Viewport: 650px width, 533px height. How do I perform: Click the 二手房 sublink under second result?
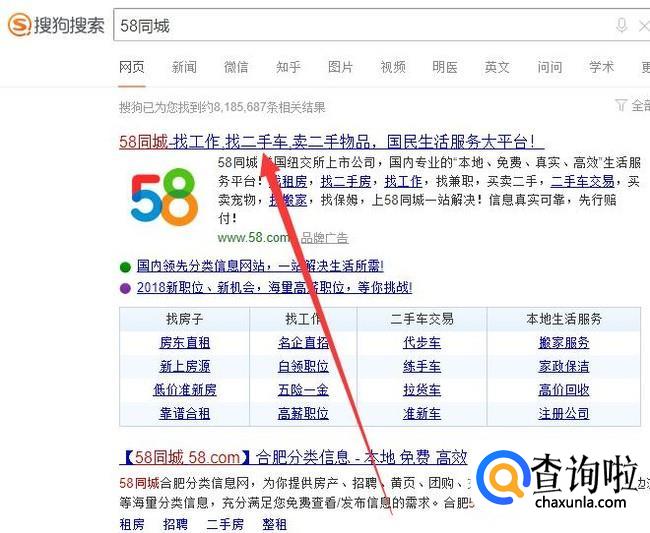[225, 524]
